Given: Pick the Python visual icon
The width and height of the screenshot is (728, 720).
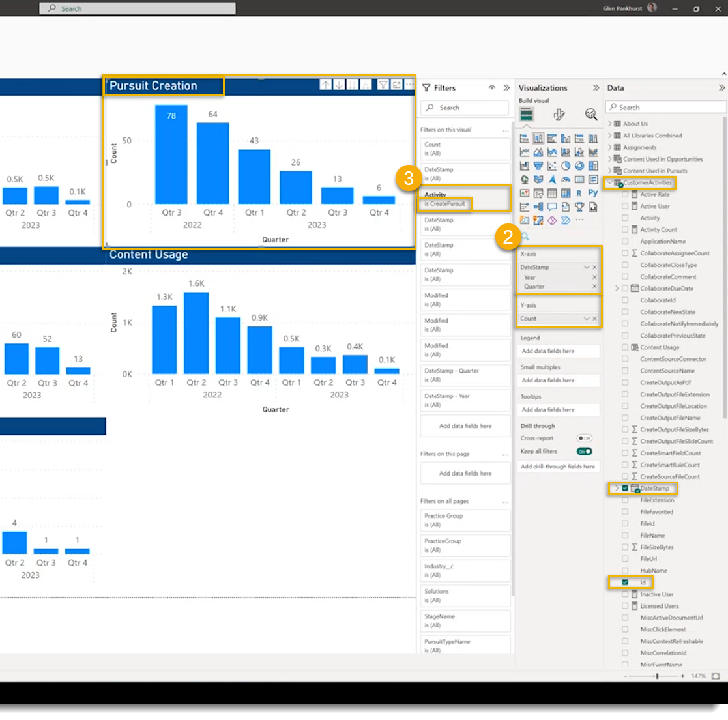Looking at the screenshot, I should 592,193.
